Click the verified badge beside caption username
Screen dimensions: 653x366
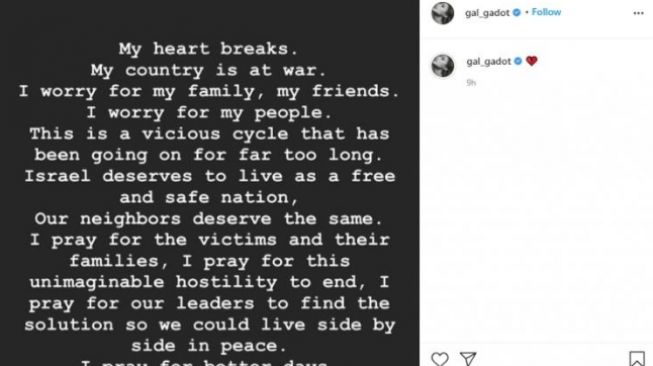point(518,61)
